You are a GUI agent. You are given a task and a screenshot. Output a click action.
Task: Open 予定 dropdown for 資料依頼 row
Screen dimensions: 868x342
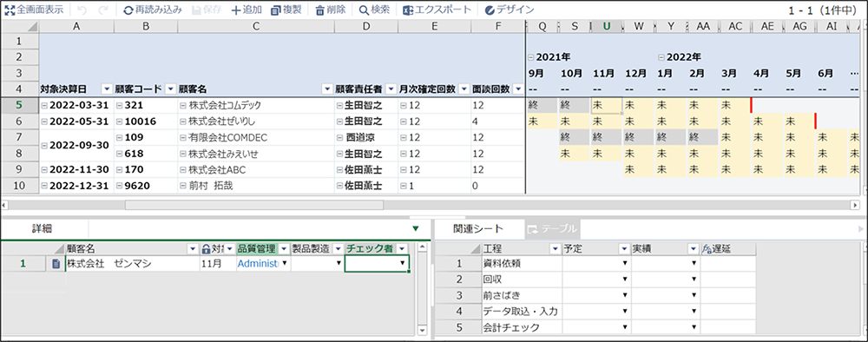[624, 264]
